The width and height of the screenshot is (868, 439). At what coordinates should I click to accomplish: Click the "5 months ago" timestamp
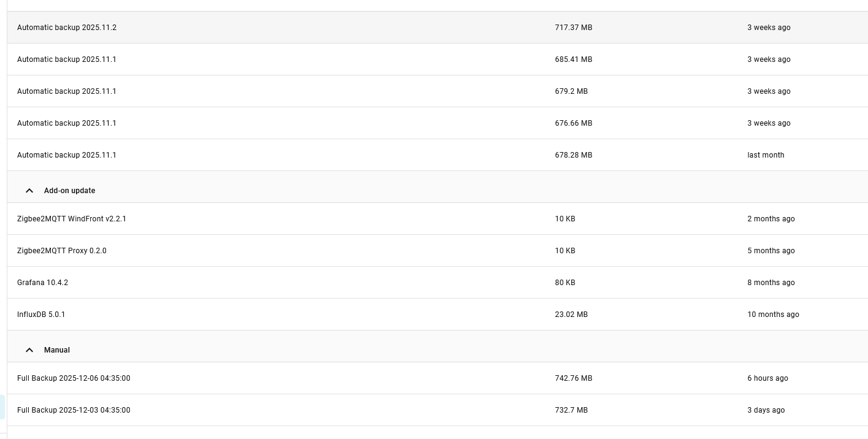[x=771, y=251]
